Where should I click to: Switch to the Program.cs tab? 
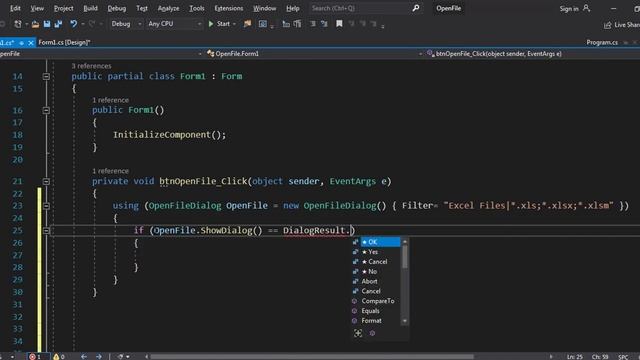tap(602, 42)
